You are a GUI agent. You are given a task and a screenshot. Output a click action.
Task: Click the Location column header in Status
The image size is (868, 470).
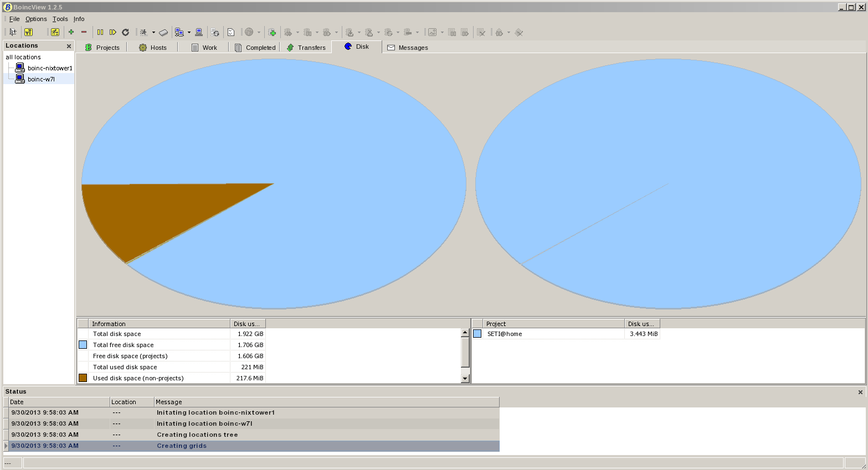point(132,402)
